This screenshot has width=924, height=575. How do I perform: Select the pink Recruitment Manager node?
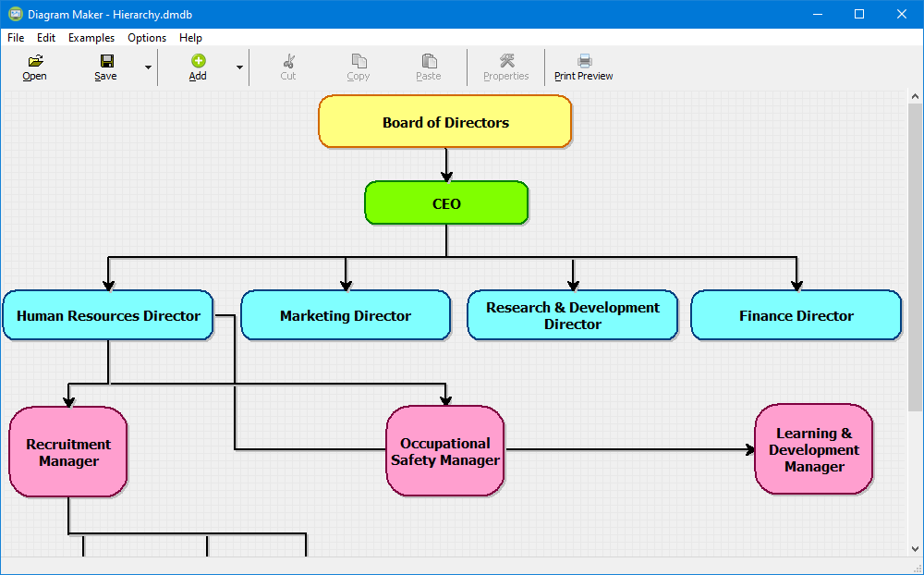68,453
